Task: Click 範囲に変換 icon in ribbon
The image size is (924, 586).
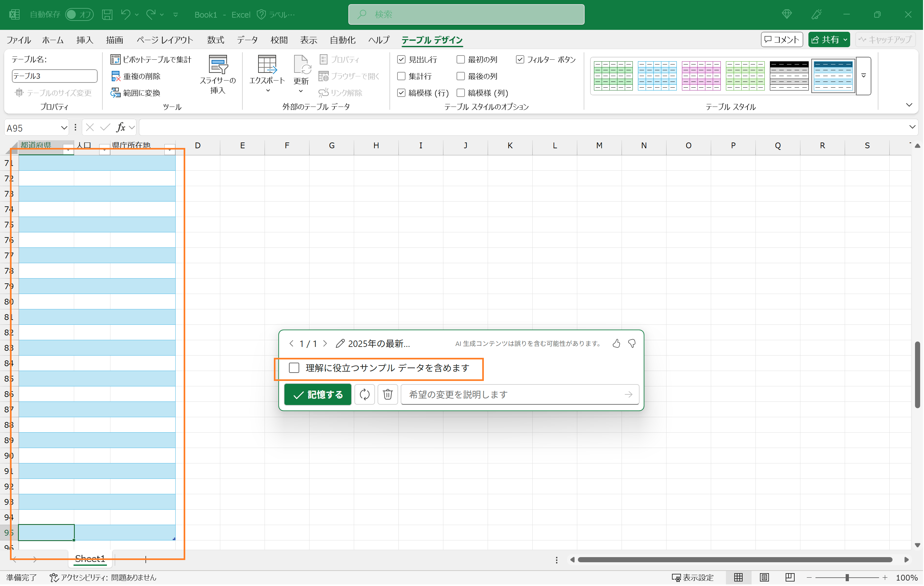Action: [116, 93]
